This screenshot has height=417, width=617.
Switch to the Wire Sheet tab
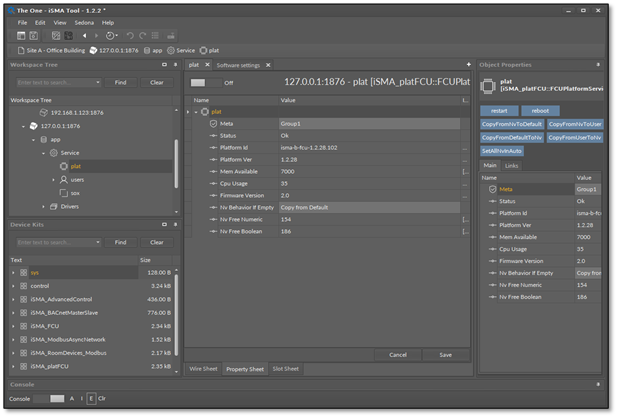tap(203, 369)
